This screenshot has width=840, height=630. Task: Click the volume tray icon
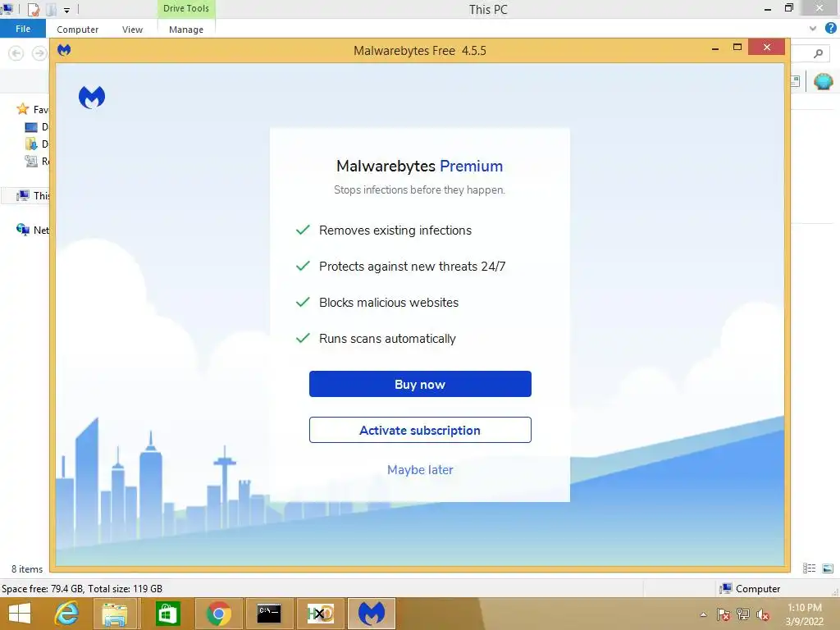pyautogui.click(x=763, y=614)
